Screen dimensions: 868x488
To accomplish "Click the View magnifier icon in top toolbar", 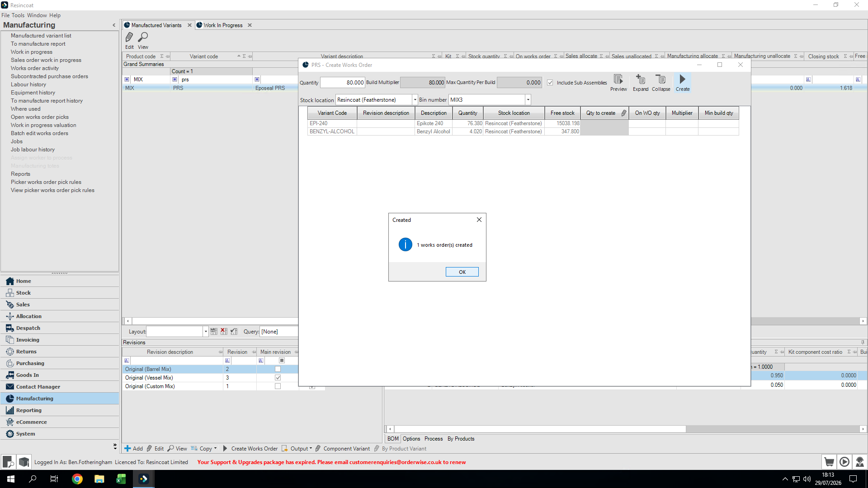I will coord(143,40).
